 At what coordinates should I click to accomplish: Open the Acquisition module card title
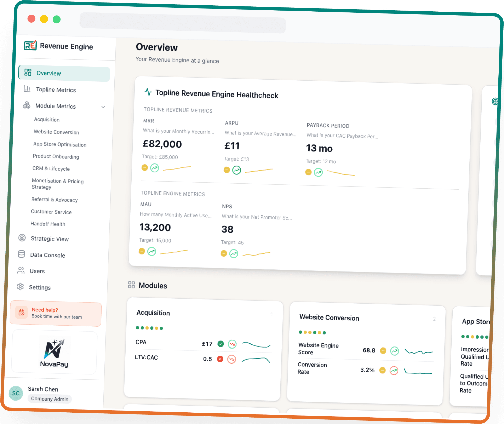153,313
